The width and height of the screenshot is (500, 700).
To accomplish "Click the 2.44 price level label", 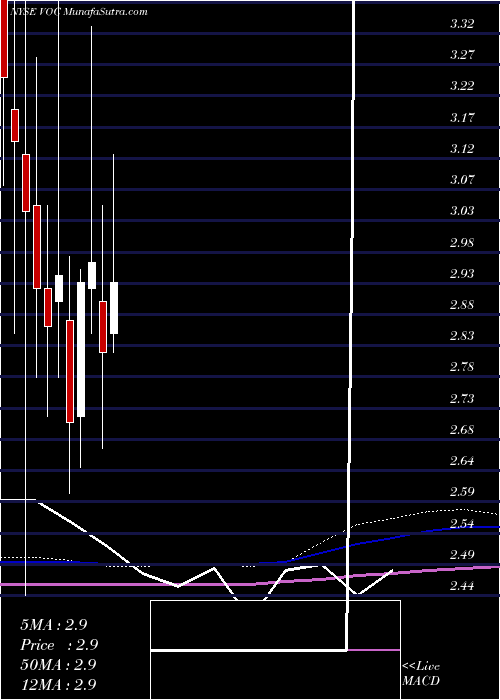I will [462, 587].
